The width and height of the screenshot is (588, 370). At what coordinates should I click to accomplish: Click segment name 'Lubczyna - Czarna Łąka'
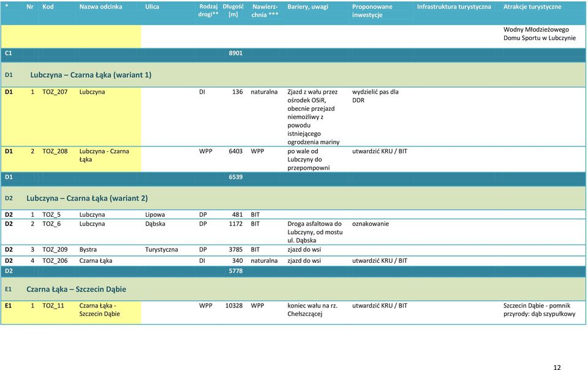[104, 156]
